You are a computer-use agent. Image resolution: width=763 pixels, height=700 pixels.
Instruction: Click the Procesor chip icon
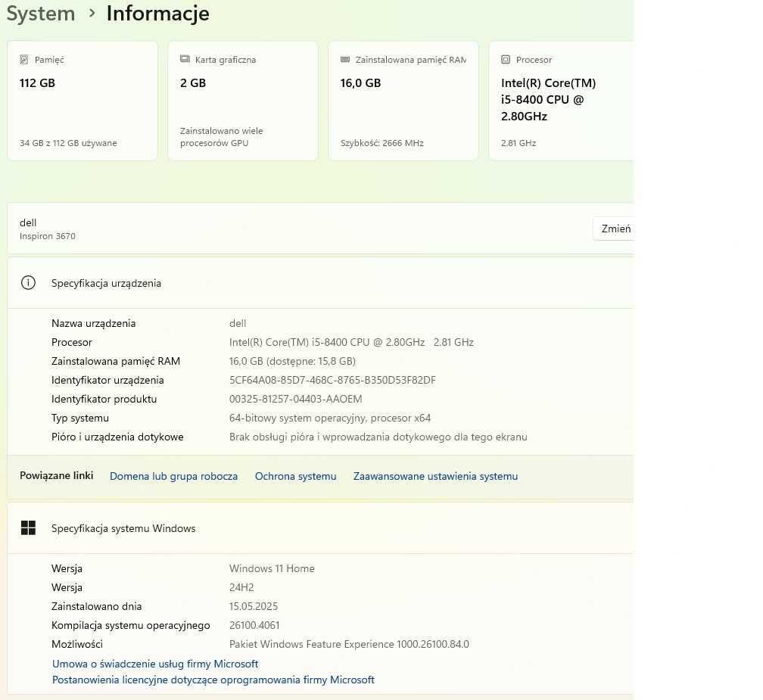click(x=506, y=59)
